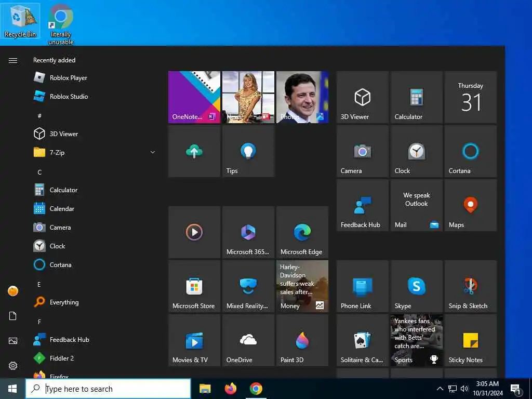
Task: Click the # letter group header
Action: pyautogui.click(x=39, y=116)
